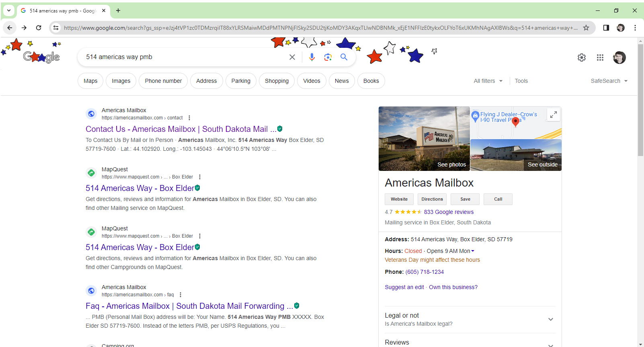This screenshot has width=644, height=347.
Task: Click the Google holiday doodle logo
Action: (x=41, y=57)
